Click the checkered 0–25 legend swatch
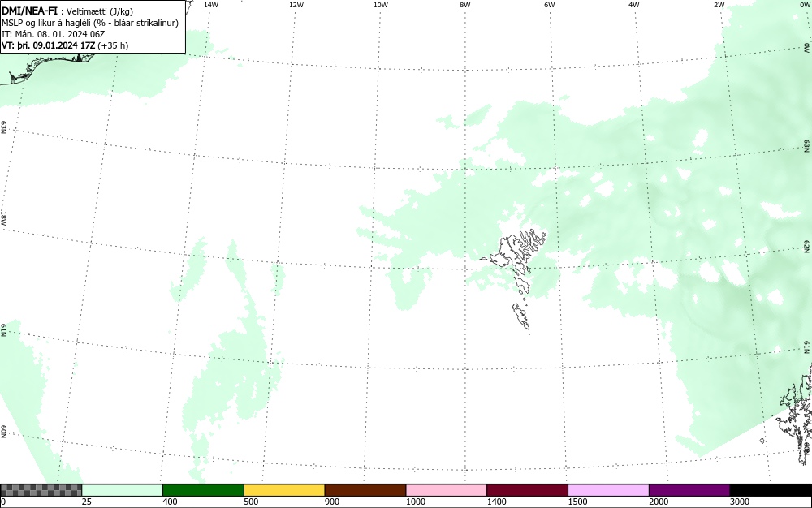 41,490
